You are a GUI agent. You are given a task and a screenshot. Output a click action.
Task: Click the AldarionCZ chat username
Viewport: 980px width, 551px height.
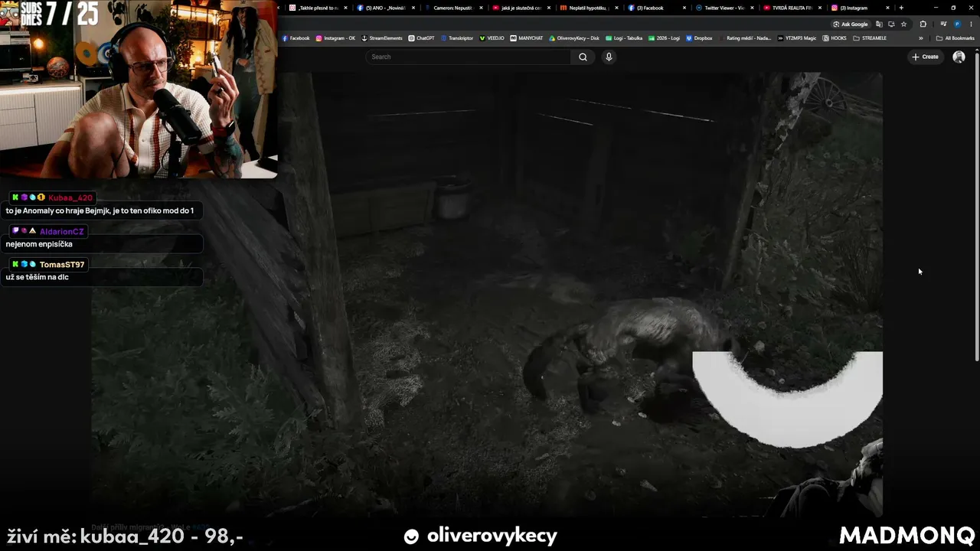point(62,231)
